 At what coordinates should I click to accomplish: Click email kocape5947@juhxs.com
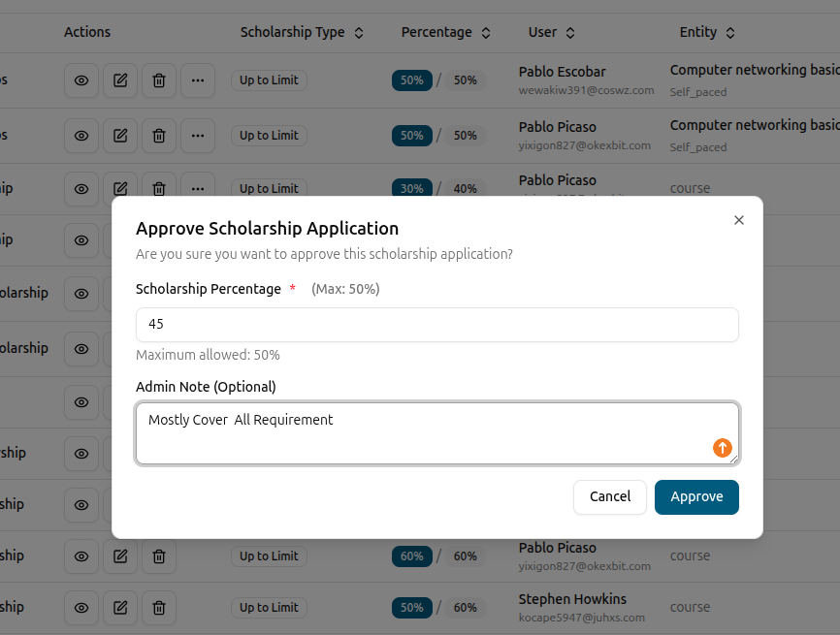(x=581, y=618)
